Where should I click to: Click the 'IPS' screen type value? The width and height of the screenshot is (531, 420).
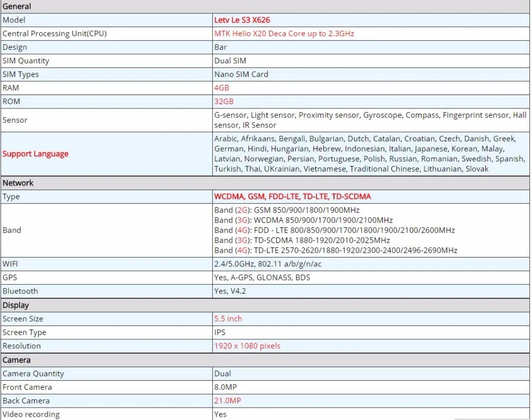click(x=220, y=332)
